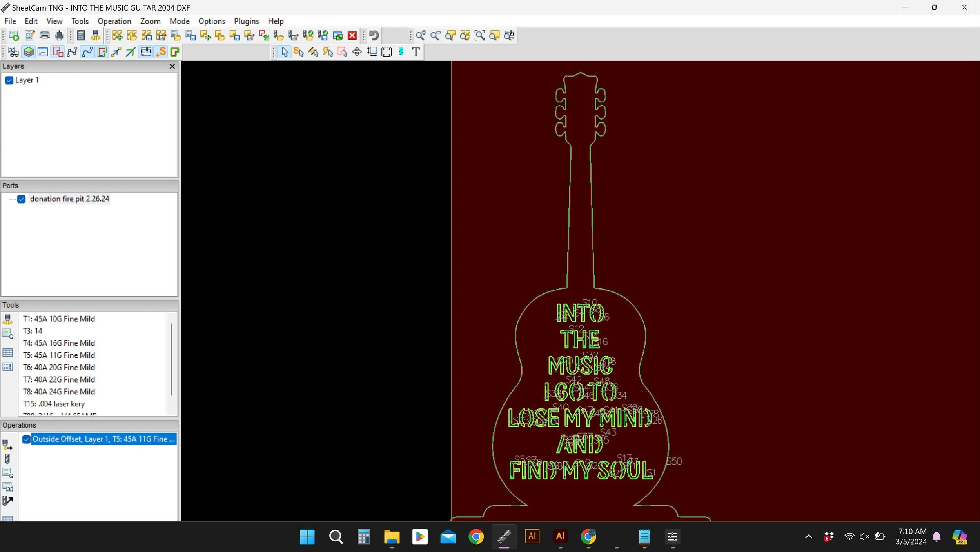
Task: Open the calculator icon in toolbar
Action: click(81, 36)
